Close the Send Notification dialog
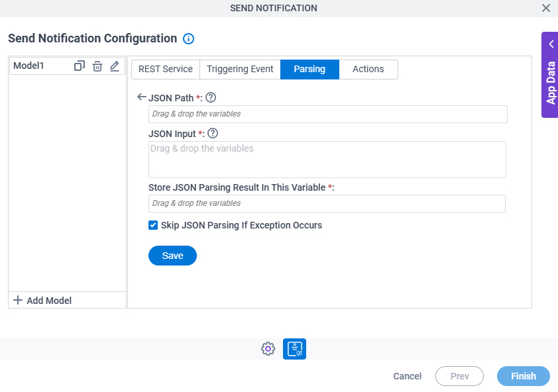558x392 pixels. [x=546, y=8]
